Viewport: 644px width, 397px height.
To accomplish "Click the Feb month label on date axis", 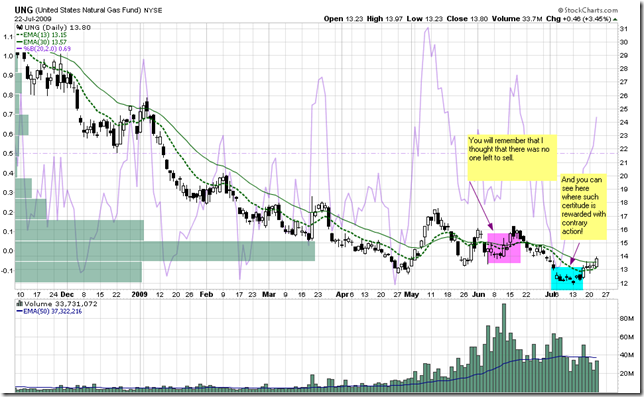I will (x=206, y=294).
